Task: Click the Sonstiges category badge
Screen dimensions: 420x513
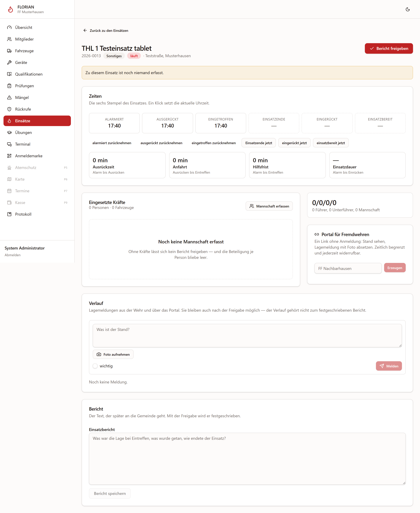Action: [114, 56]
